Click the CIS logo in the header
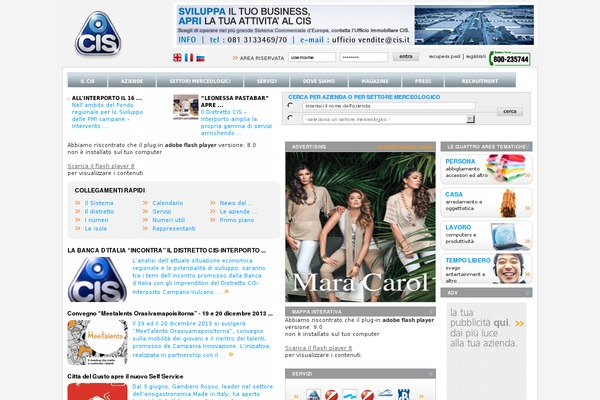Screen dimensions: 600x400 point(98,34)
